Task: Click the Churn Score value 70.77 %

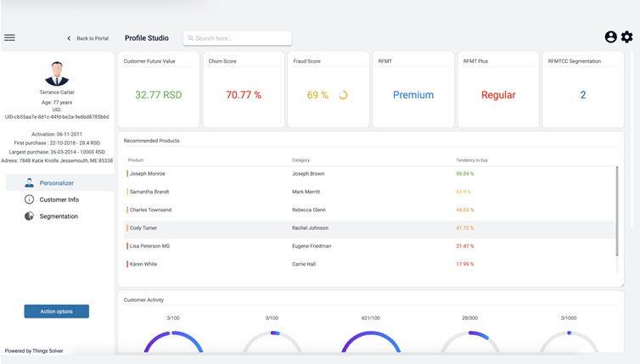Action: coord(244,95)
